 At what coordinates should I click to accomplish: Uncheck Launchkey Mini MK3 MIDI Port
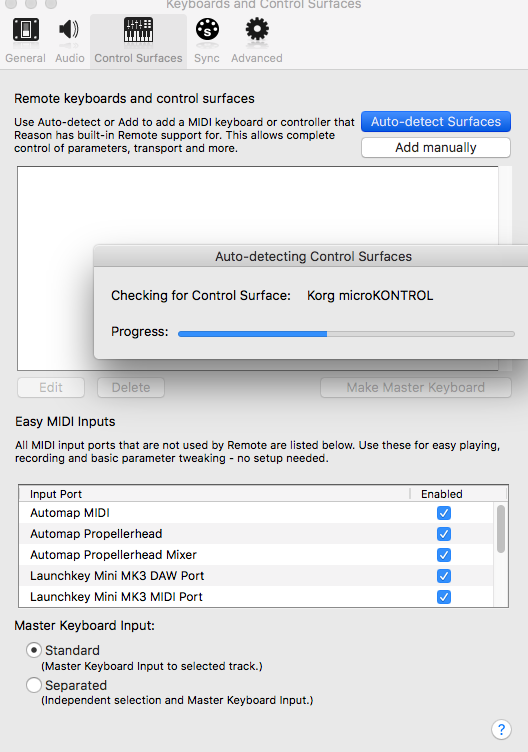click(x=444, y=597)
